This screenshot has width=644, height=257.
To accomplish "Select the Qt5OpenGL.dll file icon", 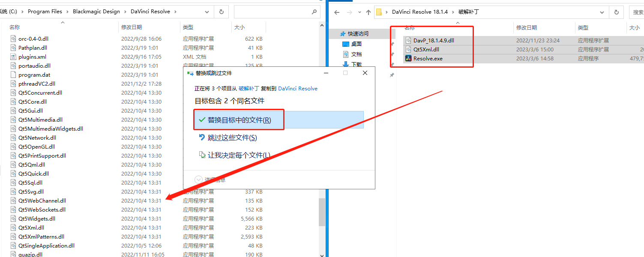I will tap(13, 146).
